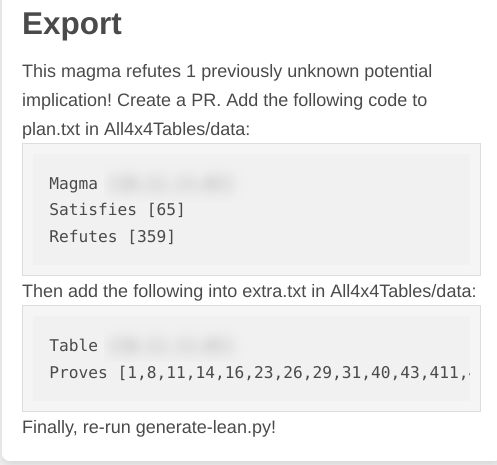Click the 'Create a PR' text

[x=168, y=100]
